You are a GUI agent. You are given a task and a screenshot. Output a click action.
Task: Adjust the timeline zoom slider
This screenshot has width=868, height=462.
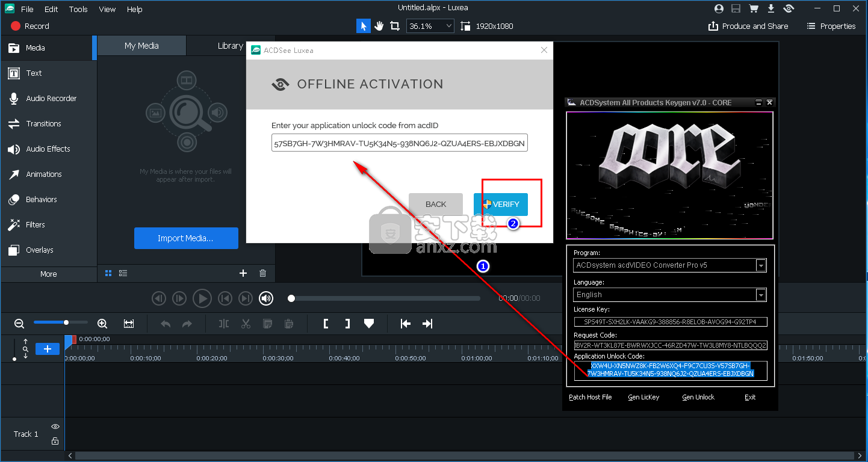click(x=60, y=322)
